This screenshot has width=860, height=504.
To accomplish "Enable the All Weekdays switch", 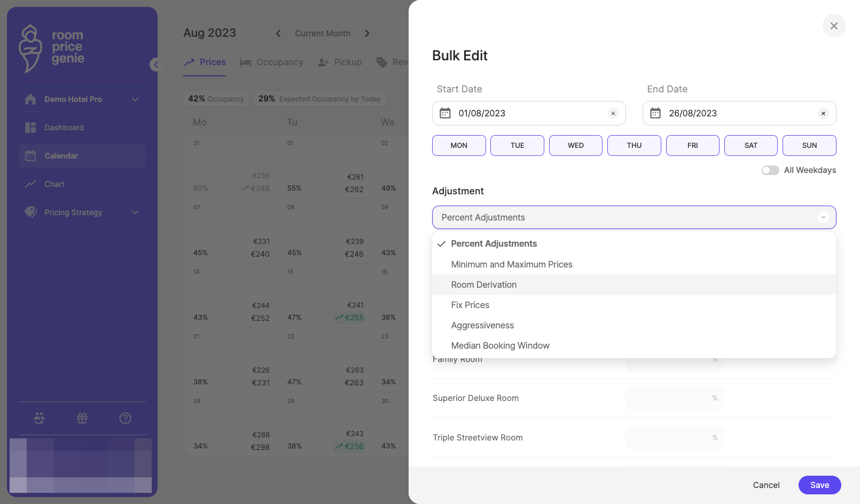I will 770,170.
